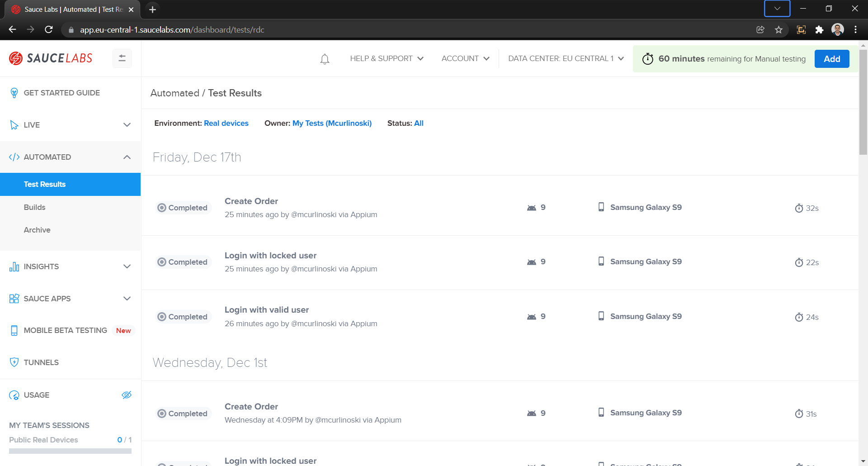Open the tab search dropdown button

(777, 9)
